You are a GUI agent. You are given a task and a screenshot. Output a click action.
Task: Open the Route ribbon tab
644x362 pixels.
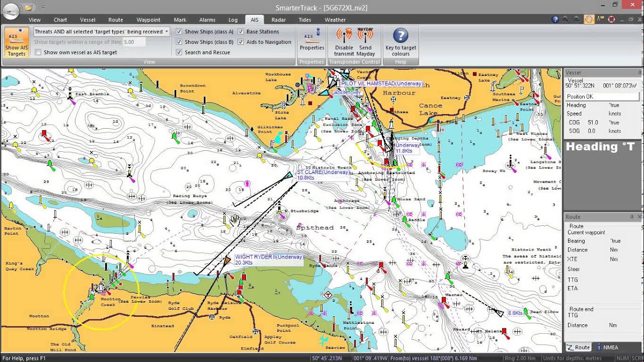pos(116,20)
